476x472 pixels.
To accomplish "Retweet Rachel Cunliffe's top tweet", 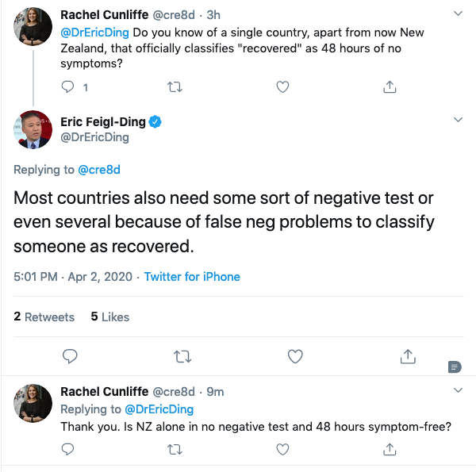I will pos(176,86).
